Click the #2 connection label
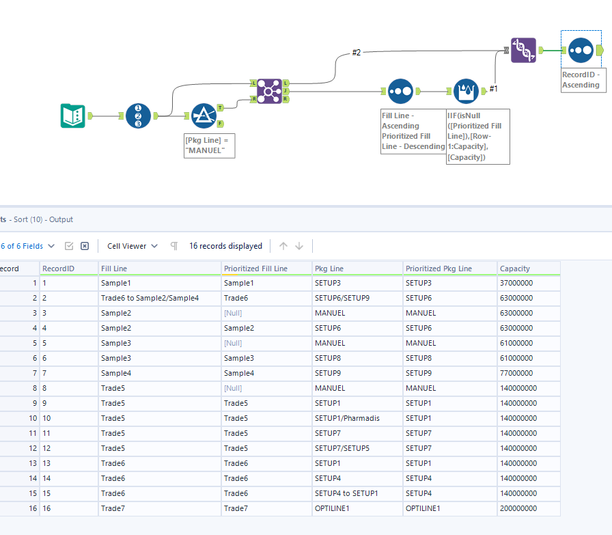The width and height of the screenshot is (612, 535). tap(356, 52)
